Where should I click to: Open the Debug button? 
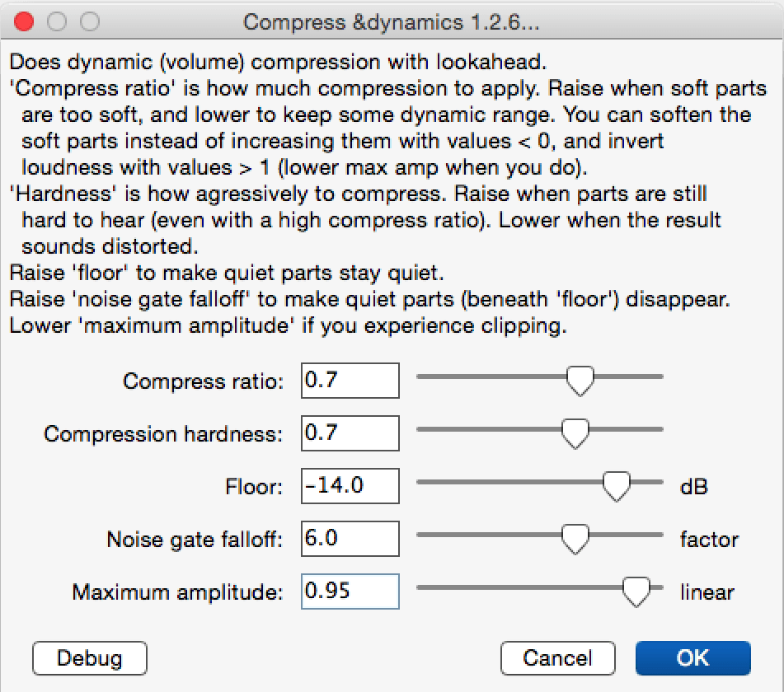click(90, 658)
